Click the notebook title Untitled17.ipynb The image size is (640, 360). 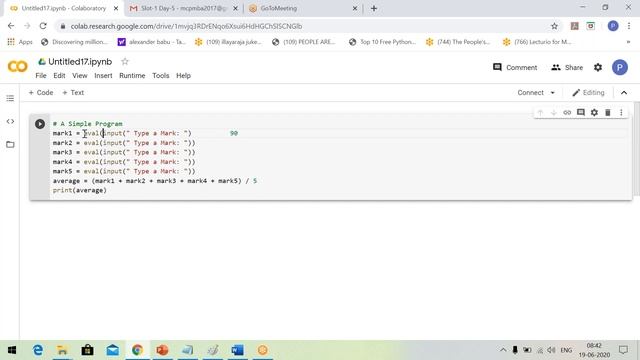coord(80,62)
